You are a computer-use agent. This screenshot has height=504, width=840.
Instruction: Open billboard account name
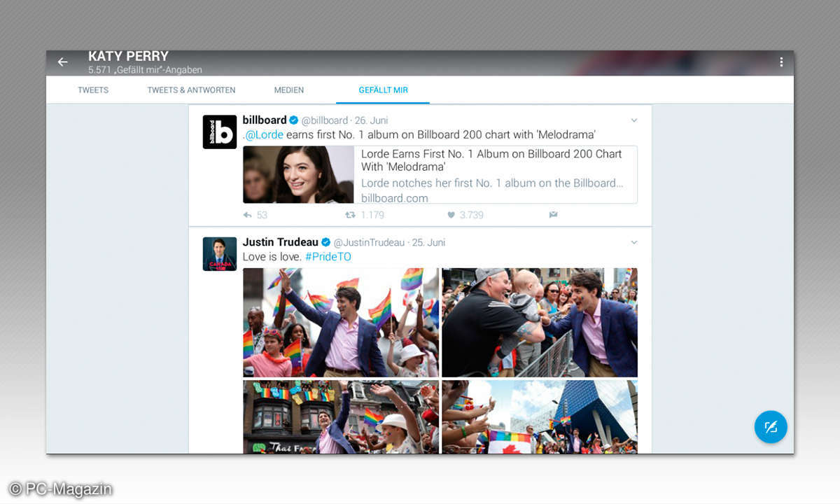pos(265,120)
